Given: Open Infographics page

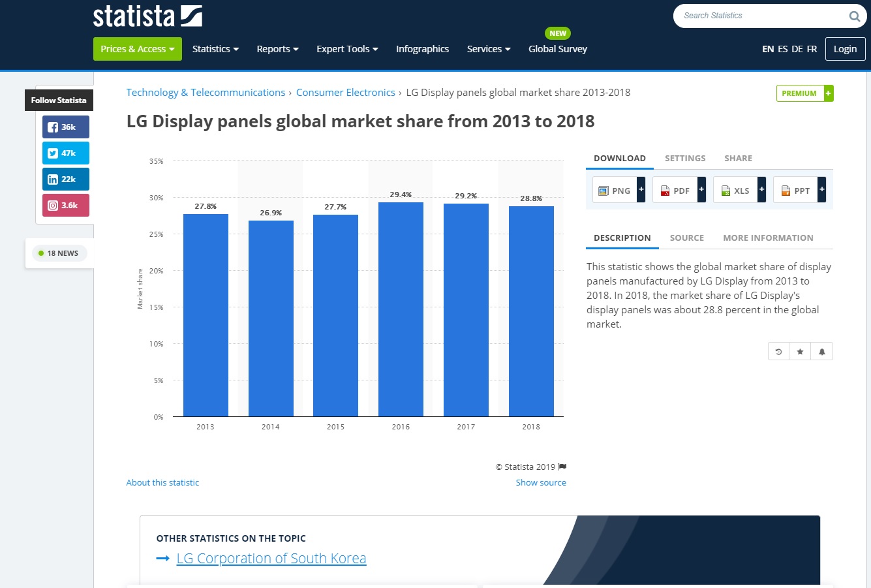Looking at the screenshot, I should (x=422, y=49).
